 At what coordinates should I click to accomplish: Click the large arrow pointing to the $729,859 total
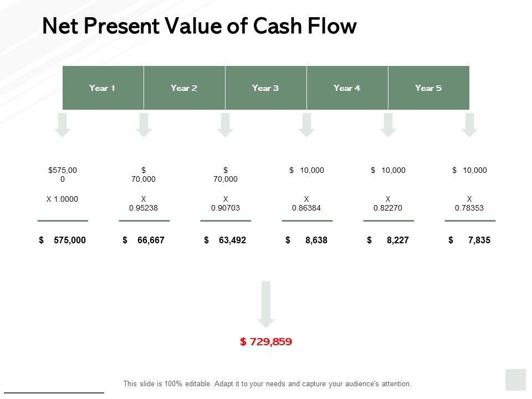coord(266,303)
